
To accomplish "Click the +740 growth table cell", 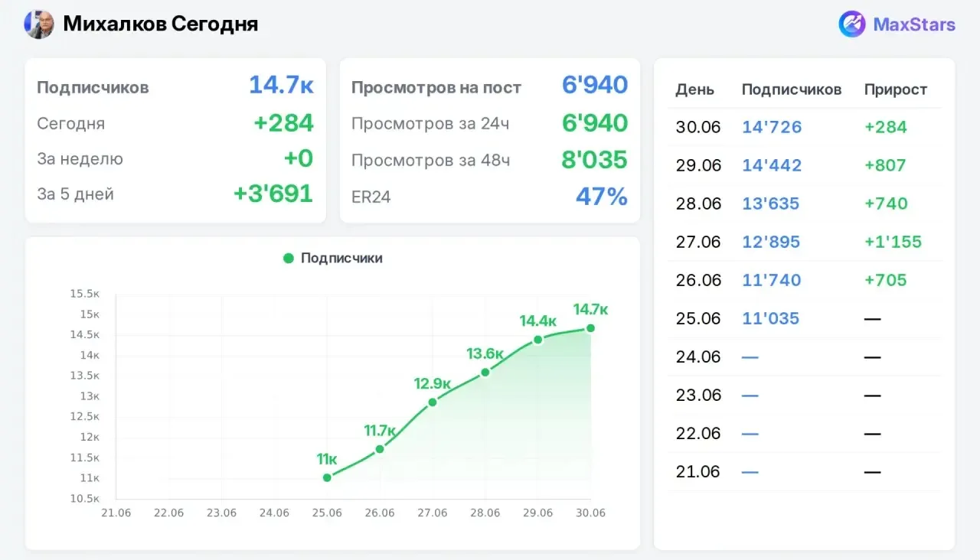I will tap(886, 203).
